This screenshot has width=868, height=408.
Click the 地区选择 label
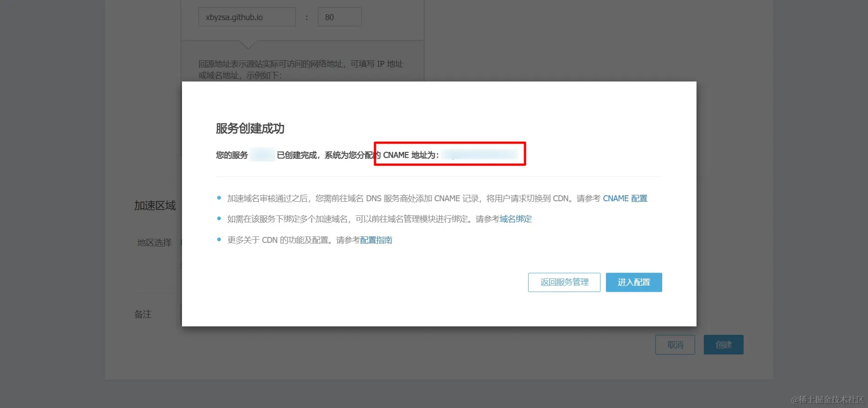pyautogui.click(x=155, y=242)
